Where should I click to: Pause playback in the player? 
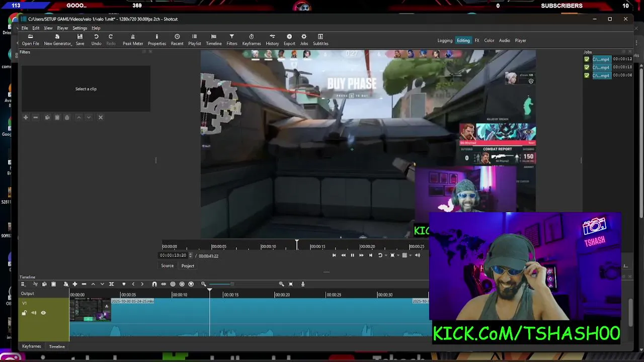(352, 255)
